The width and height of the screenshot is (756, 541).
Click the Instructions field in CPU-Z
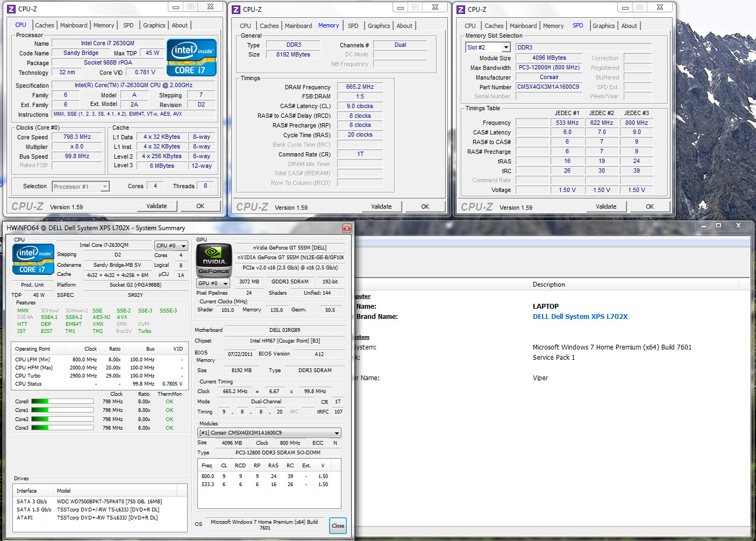[133, 114]
